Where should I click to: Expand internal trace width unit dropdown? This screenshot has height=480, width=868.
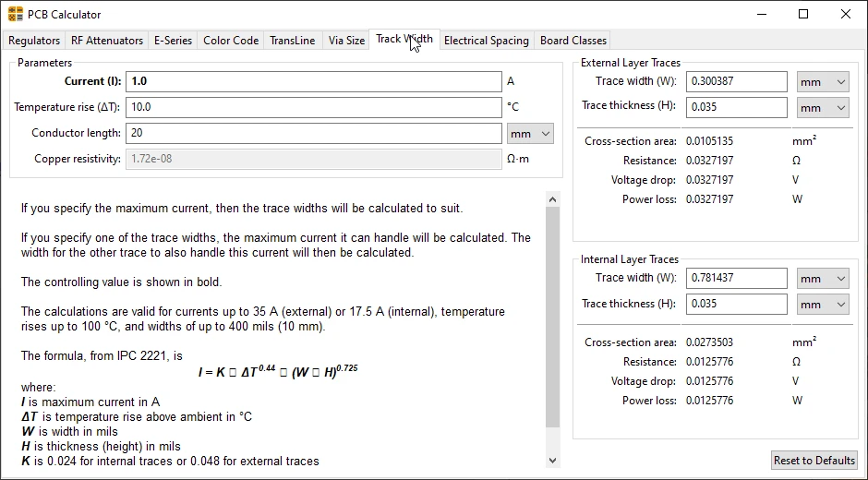click(x=822, y=278)
